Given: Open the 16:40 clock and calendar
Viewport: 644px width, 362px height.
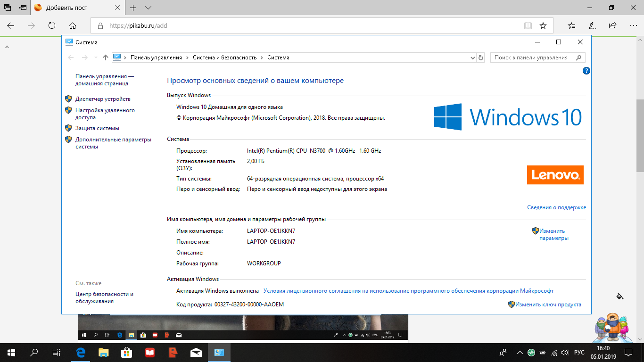Looking at the screenshot, I should (x=603, y=352).
